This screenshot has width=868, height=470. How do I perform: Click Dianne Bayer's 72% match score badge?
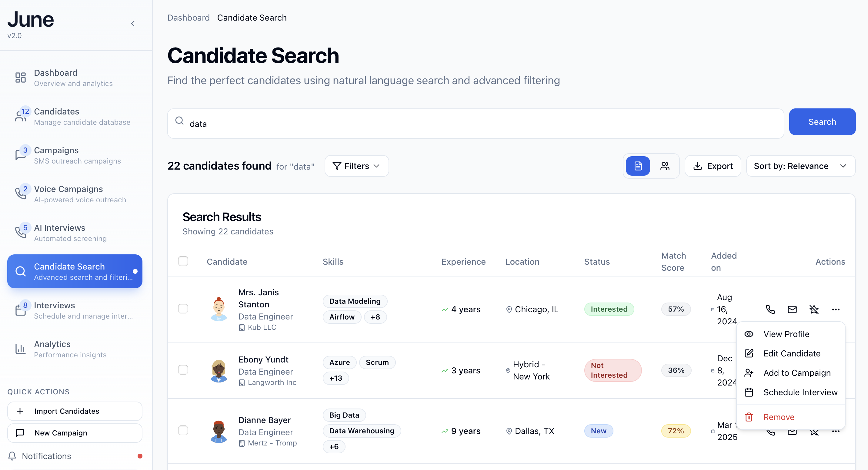click(676, 431)
